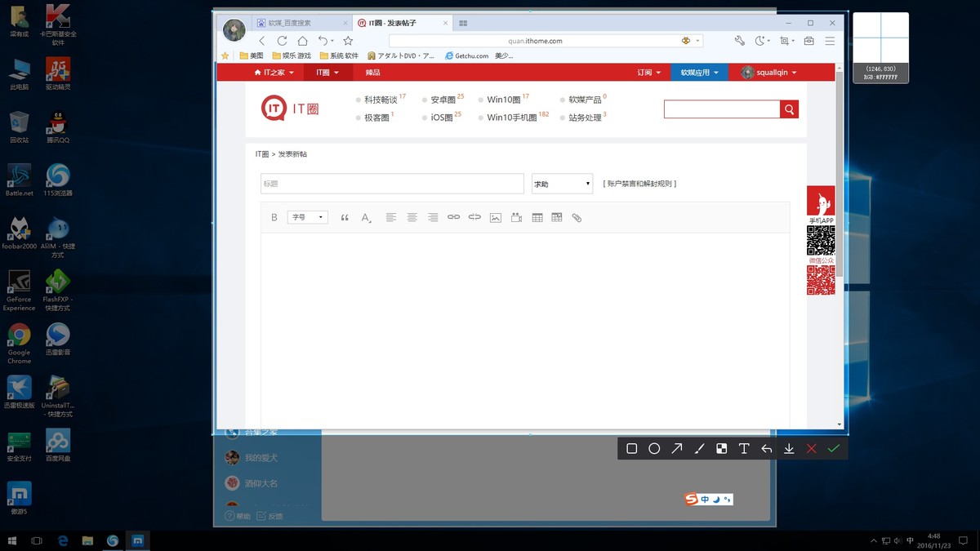Pick the text annotation tool
Viewport: 980px width, 551px height.
click(x=744, y=449)
